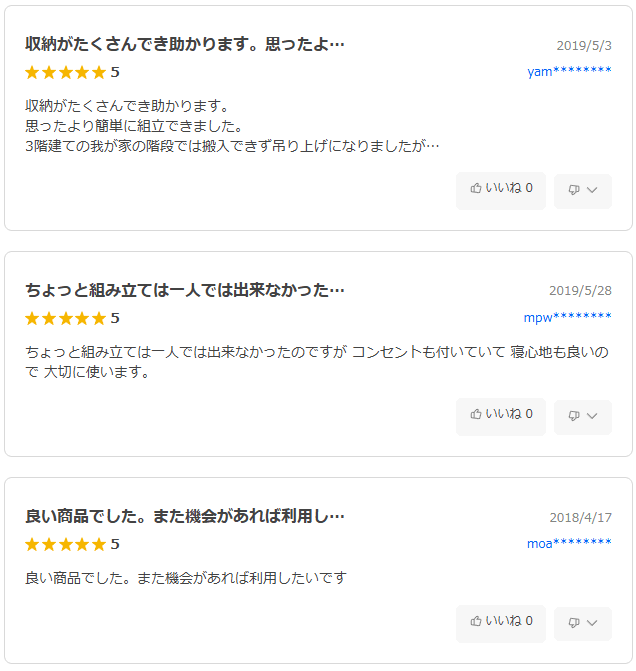Click the date 2019/5/3

584,46
